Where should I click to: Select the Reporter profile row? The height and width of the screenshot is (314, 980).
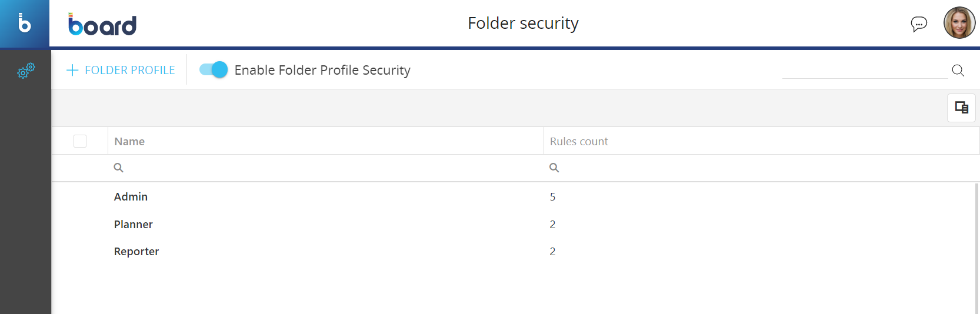pos(136,251)
